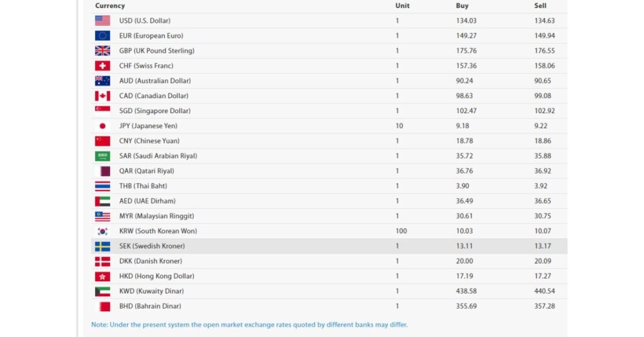Click the Currency column header
The height and width of the screenshot is (337, 644).
[x=109, y=6]
